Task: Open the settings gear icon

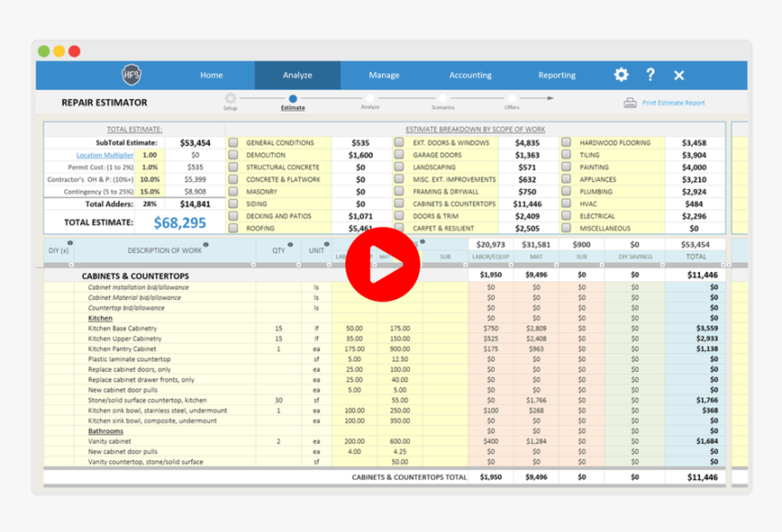Action: point(621,75)
